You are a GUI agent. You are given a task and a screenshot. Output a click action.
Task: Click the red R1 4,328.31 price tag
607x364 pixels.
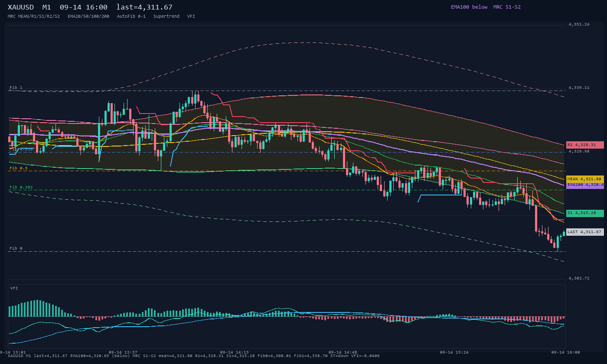[x=585, y=145]
